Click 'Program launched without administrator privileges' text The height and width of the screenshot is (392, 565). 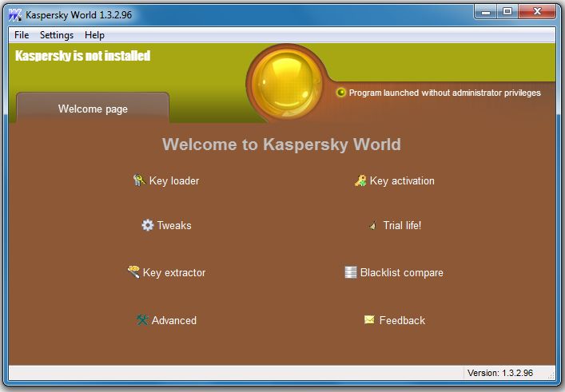point(444,93)
